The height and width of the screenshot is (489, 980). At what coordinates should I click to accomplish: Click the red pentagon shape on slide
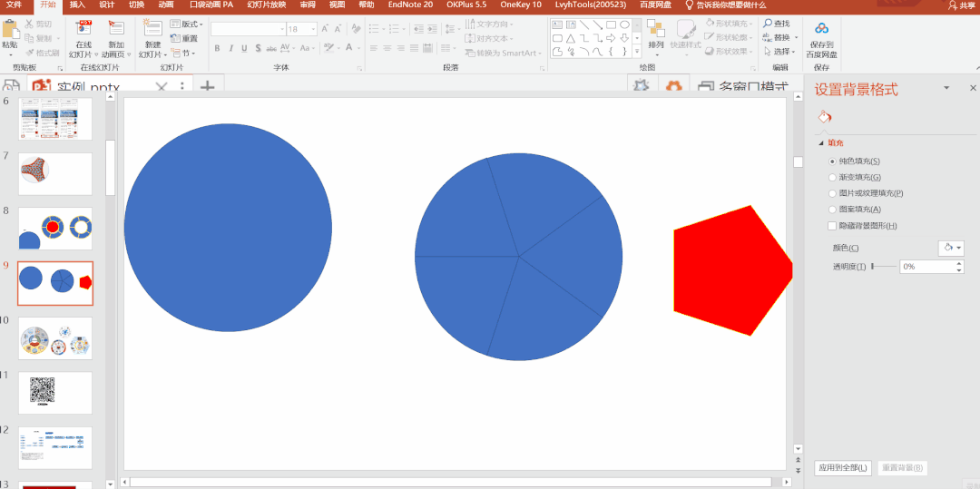(732, 269)
